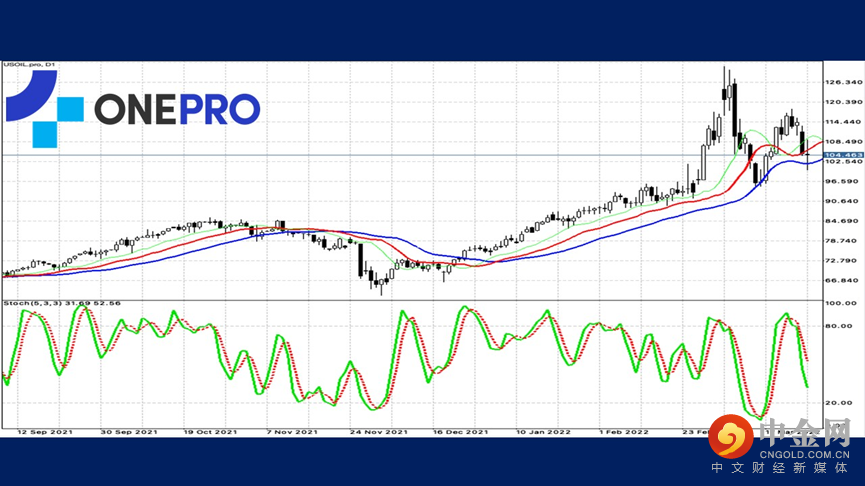Click the 126.340 price axis label

click(x=843, y=82)
